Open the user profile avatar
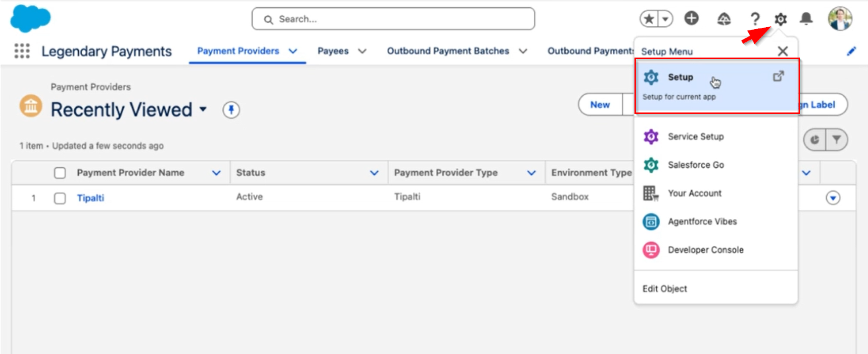The height and width of the screenshot is (354, 868). tap(840, 19)
